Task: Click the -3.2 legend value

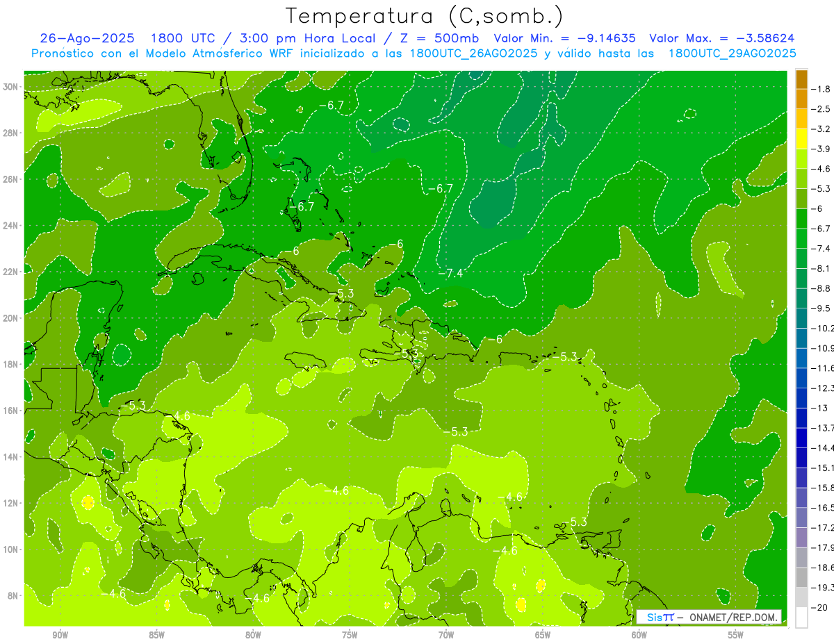Action: click(821, 129)
